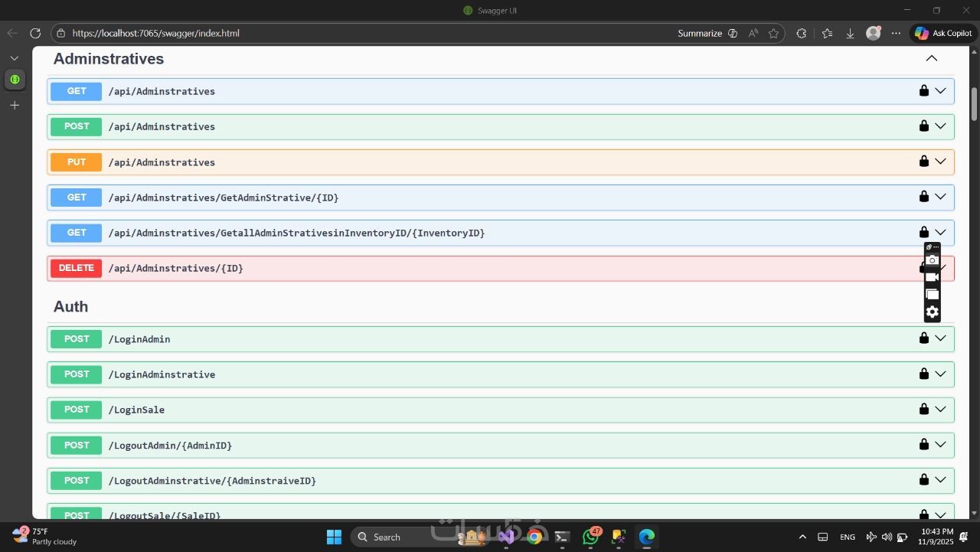Expand the /LoginSale operation chevron
Viewport: 980px width, 552px height.
941,409
